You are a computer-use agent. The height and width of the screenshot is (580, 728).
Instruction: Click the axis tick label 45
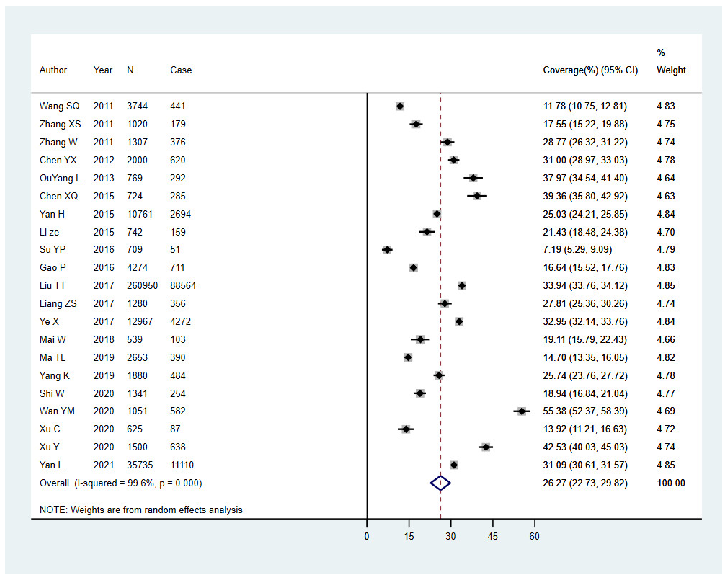click(493, 536)
